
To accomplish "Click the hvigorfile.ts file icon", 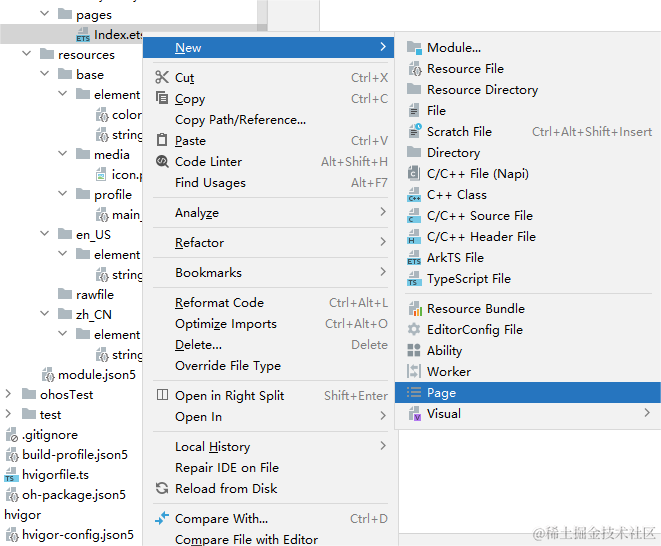I will coord(11,475).
